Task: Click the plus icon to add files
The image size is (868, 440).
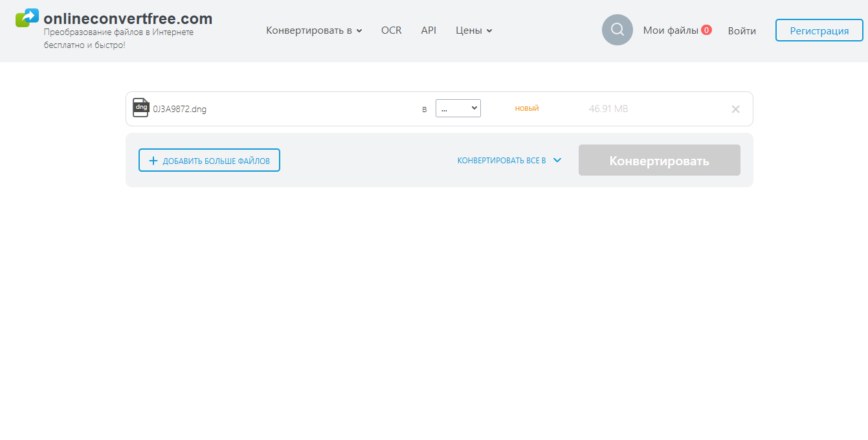Action: (153, 161)
